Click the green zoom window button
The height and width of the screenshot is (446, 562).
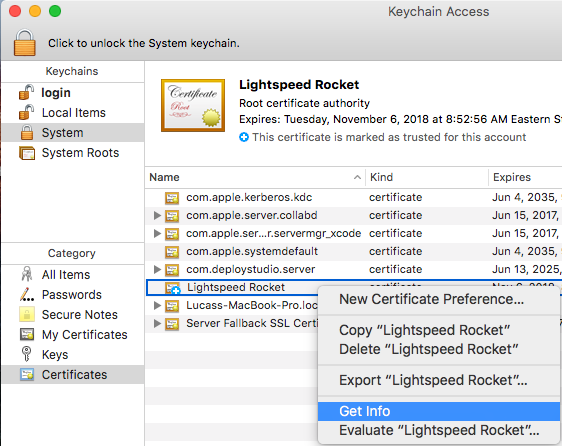(x=55, y=11)
